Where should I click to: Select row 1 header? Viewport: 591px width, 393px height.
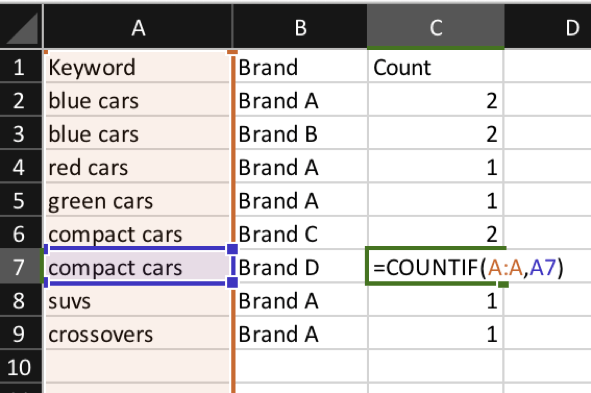coord(21,67)
